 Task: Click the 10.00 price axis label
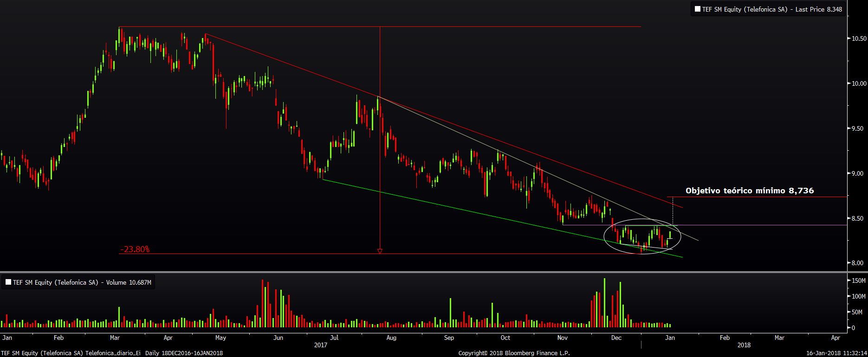(859, 83)
